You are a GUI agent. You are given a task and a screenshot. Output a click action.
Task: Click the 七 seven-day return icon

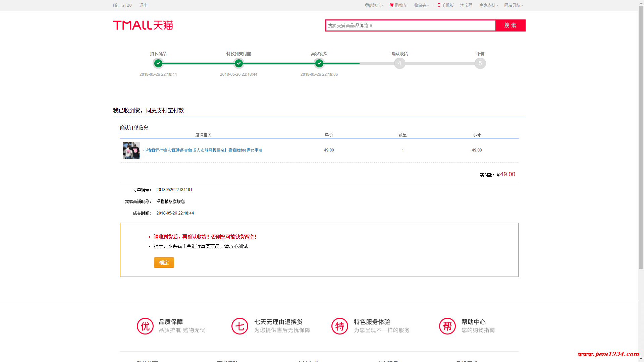pyautogui.click(x=240, y=326)
